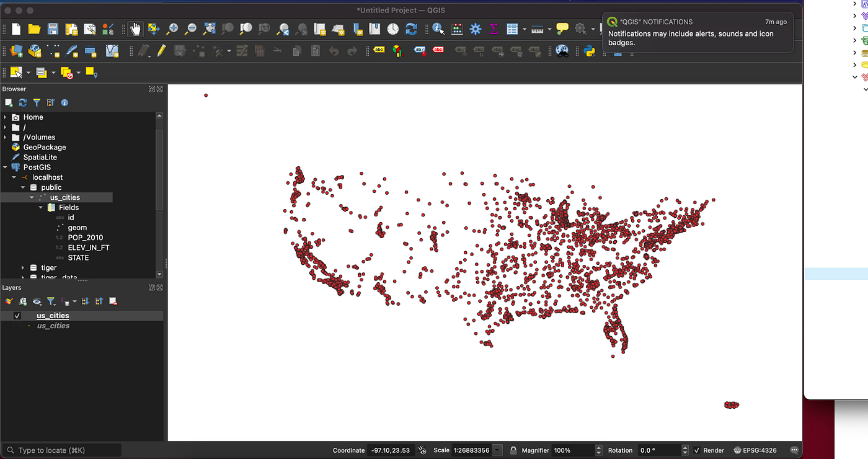Select the GeoPackage item in Browser
The width and height of the screenshot is (868, 459).
point(45,147)
